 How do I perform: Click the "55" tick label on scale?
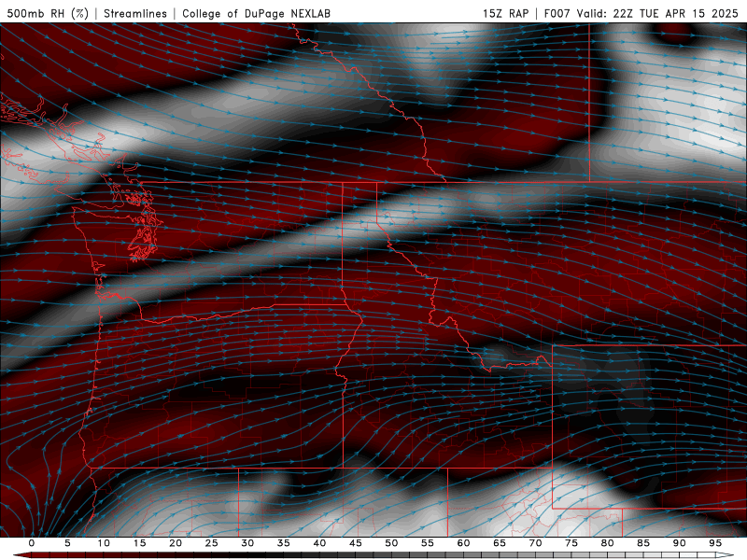coord(428,543)
